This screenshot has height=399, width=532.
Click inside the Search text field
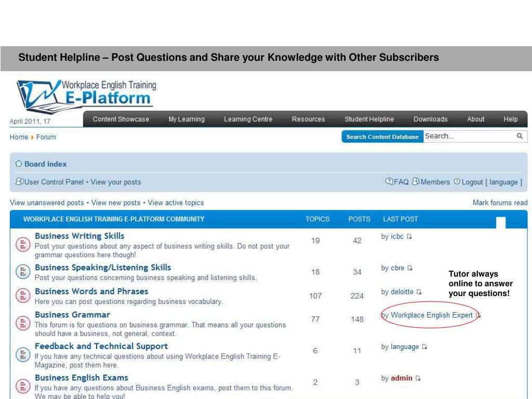coord(468,137)
